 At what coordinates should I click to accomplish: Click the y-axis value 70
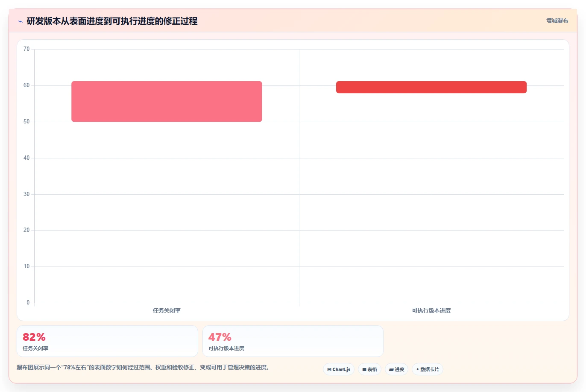26,49
